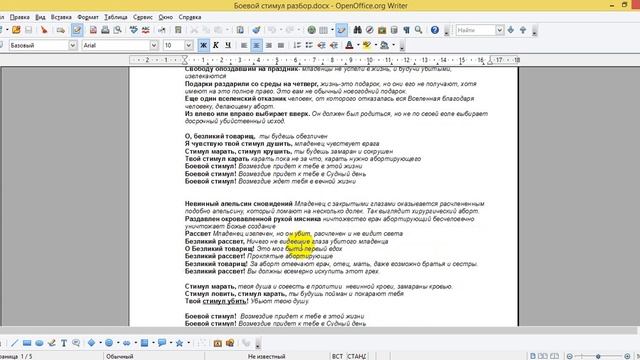Image resolution: width=640 pixels, height=360 pixels.
Task: Open Page Preview icon
Action: tap(118, 30)
